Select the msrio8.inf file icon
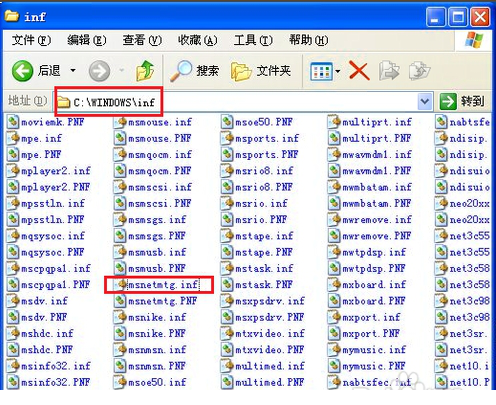The image size is (496, 405). (x=227, y=171)
